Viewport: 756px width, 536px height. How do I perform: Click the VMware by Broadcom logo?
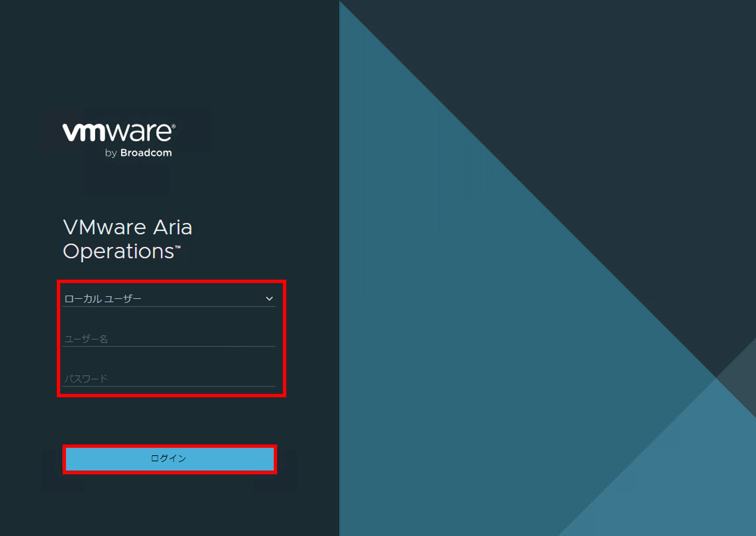[x=119, y=141]
